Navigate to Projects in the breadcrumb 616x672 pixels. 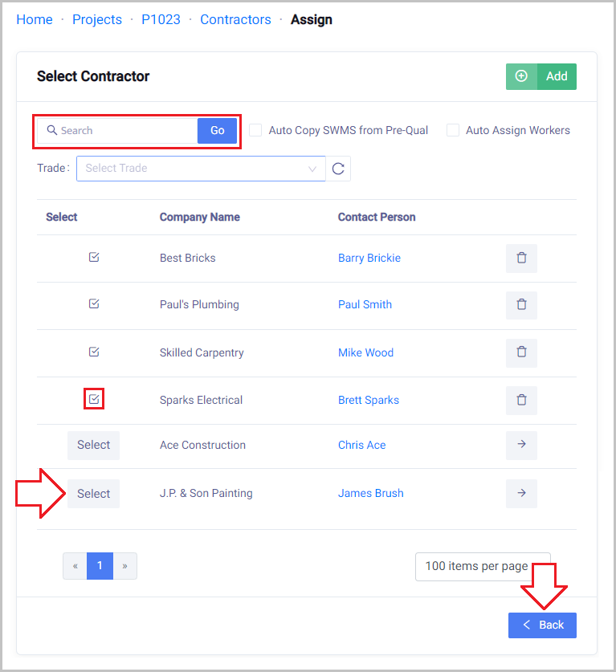[x=97, y=19]
